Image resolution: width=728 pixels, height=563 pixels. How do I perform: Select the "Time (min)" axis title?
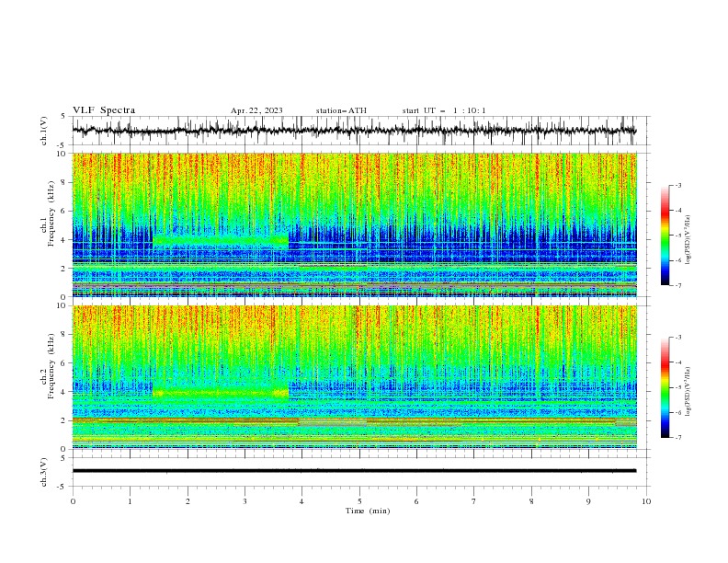point(368,511)
